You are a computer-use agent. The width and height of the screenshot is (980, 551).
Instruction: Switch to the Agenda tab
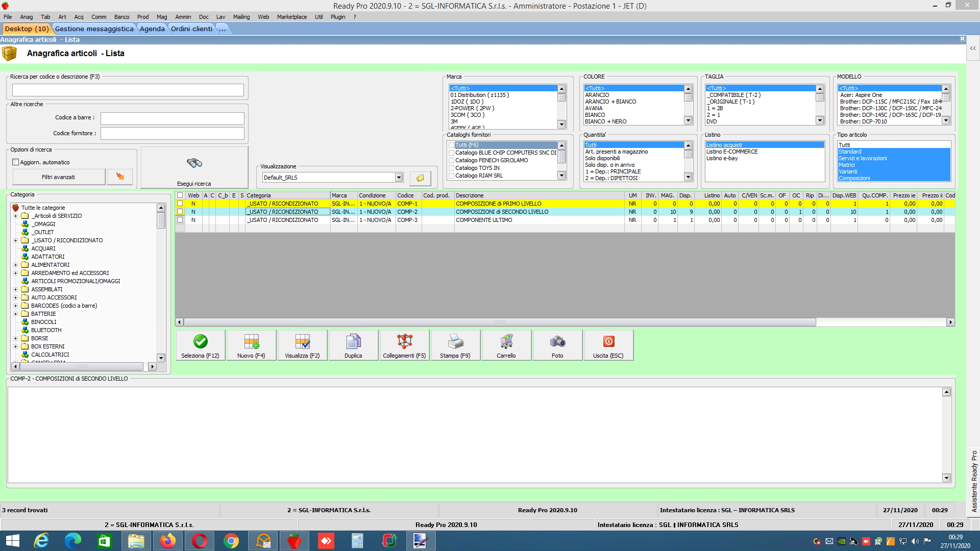(x=152, y=29)
